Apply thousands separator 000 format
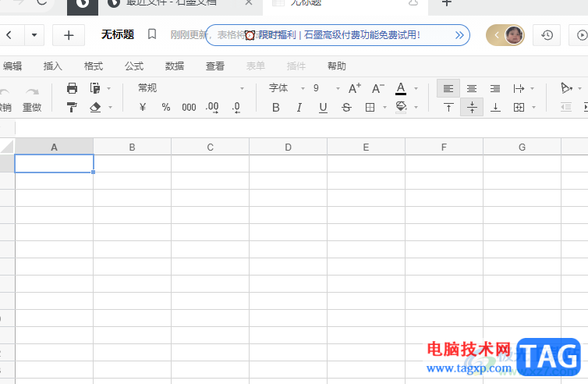588x384 pixels. tap(189, 108)
